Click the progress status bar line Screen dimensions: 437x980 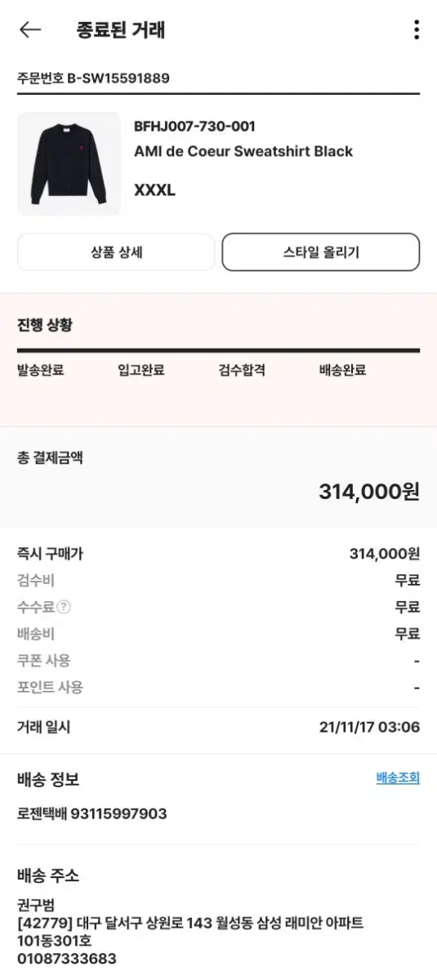218,350
